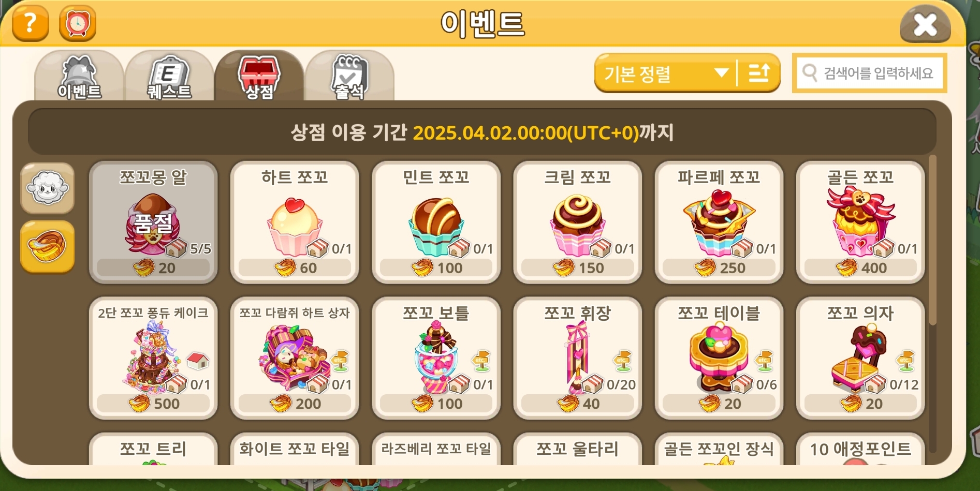The width and height of the screenshot is (980, 491).
Task: Choose the 골든 쪼꼬 item priced 400
Action: pos(860,222)
